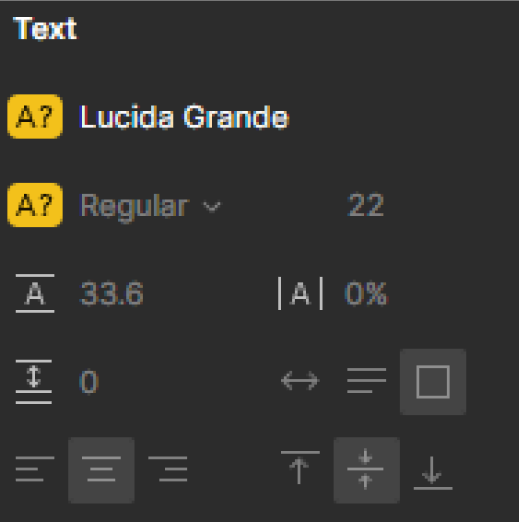Click the letter spacing value 0%
This screenshot has height=522, width=519.
click(366, 294)
